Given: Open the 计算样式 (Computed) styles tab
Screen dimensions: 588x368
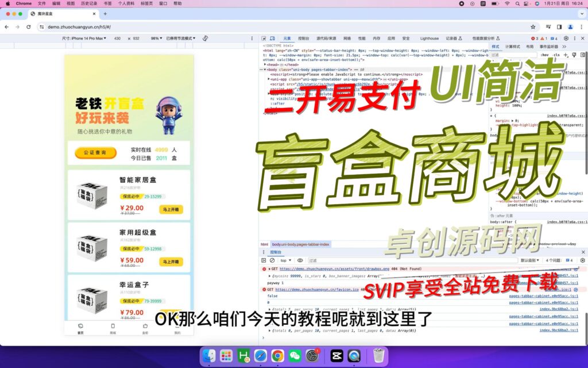Looking at the screenshot, I should click(513, 47).
